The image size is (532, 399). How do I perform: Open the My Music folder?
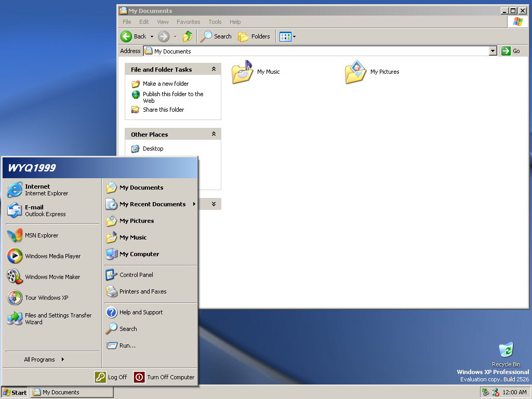coord(243,72)
